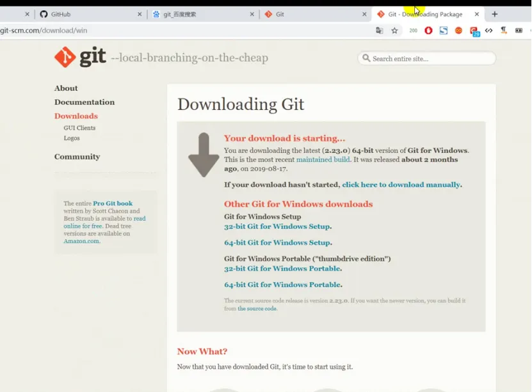
Task: Click here to download manually link
Action: coord(401,185)
